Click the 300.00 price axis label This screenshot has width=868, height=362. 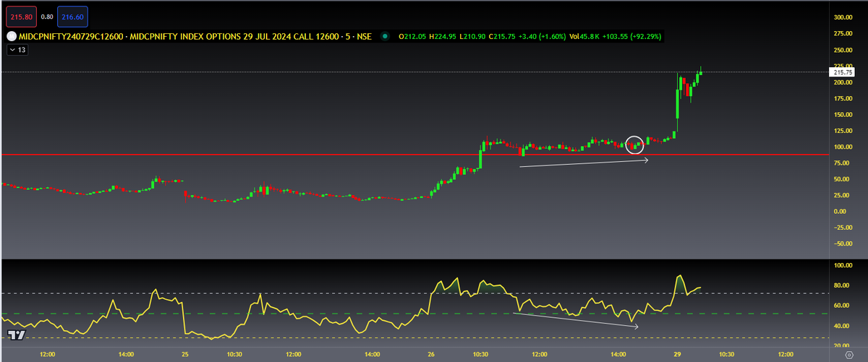pyautogui.click(x=843, y=17)
